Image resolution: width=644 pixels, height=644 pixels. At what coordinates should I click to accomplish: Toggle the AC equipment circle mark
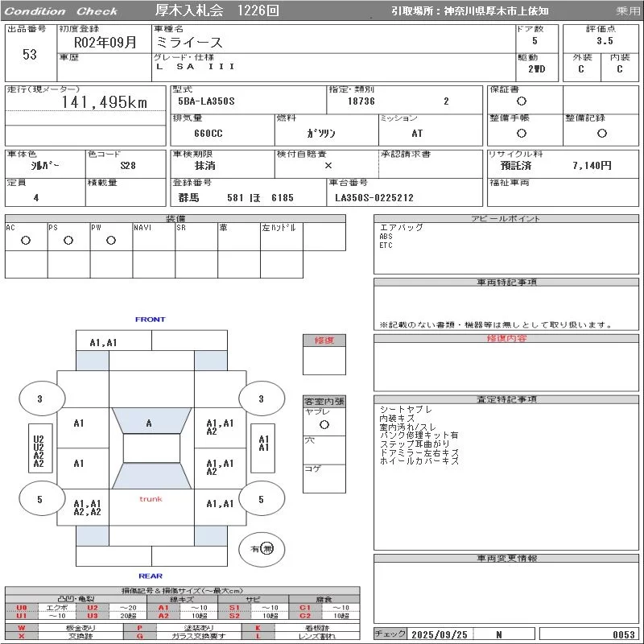[x=26, y=240]
